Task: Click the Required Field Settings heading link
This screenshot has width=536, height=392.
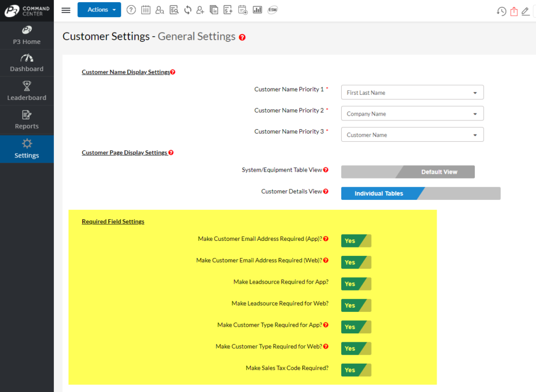Action: (113, 221)
